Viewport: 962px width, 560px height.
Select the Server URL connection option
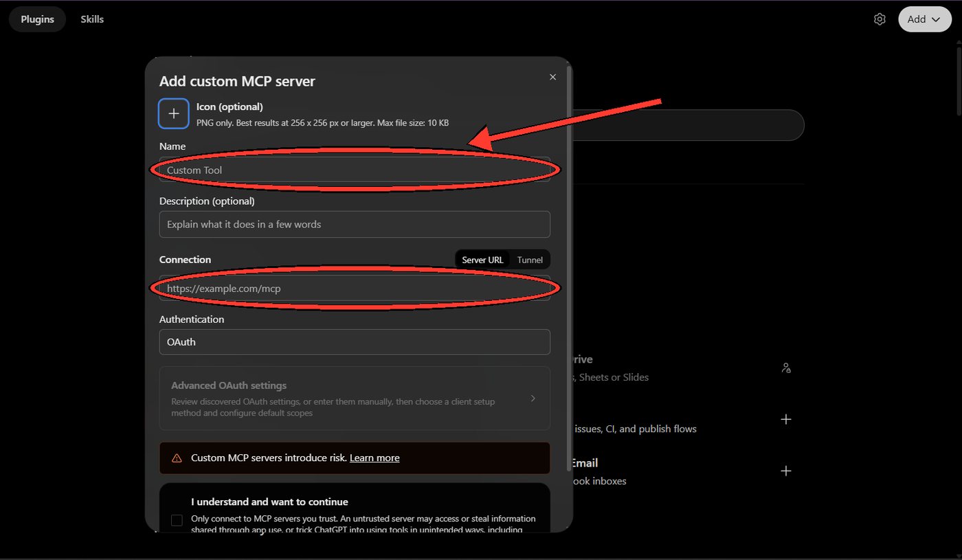pos(482,260)
